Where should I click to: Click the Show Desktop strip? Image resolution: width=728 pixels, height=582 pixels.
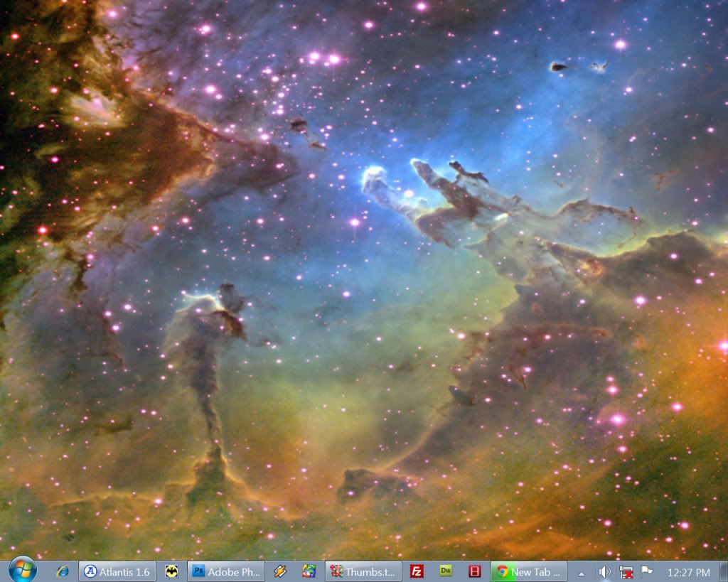[723, 572]
